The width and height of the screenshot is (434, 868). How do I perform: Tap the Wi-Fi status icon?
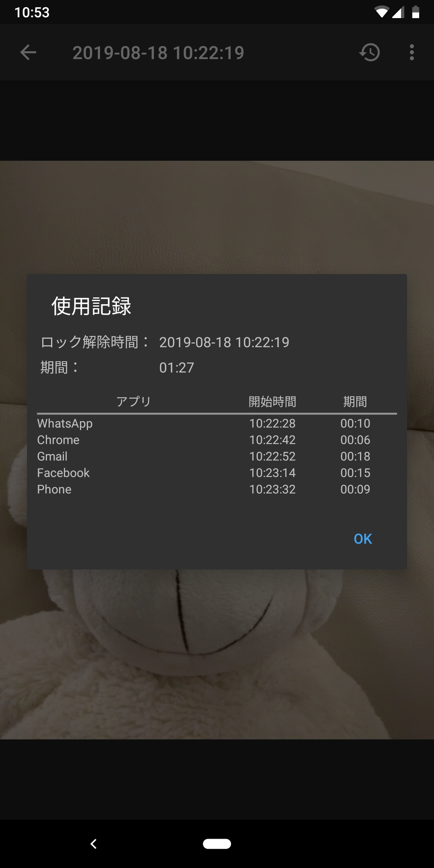point(381,12)
